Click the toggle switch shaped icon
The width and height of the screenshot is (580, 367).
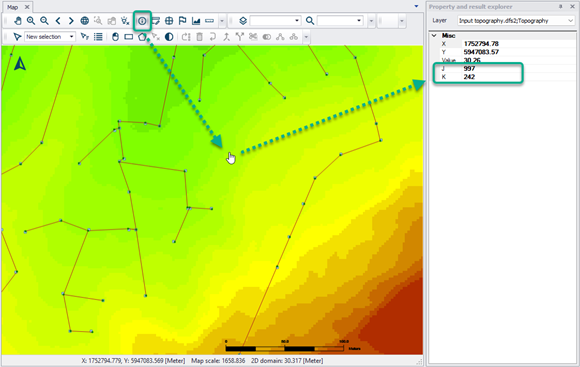pos(267,37)
